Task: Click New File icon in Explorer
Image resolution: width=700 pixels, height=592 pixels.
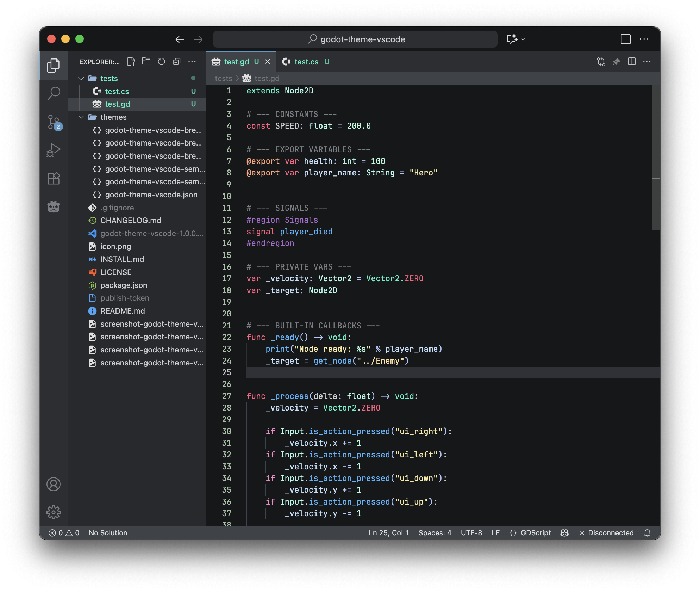Action: [131, 62]
